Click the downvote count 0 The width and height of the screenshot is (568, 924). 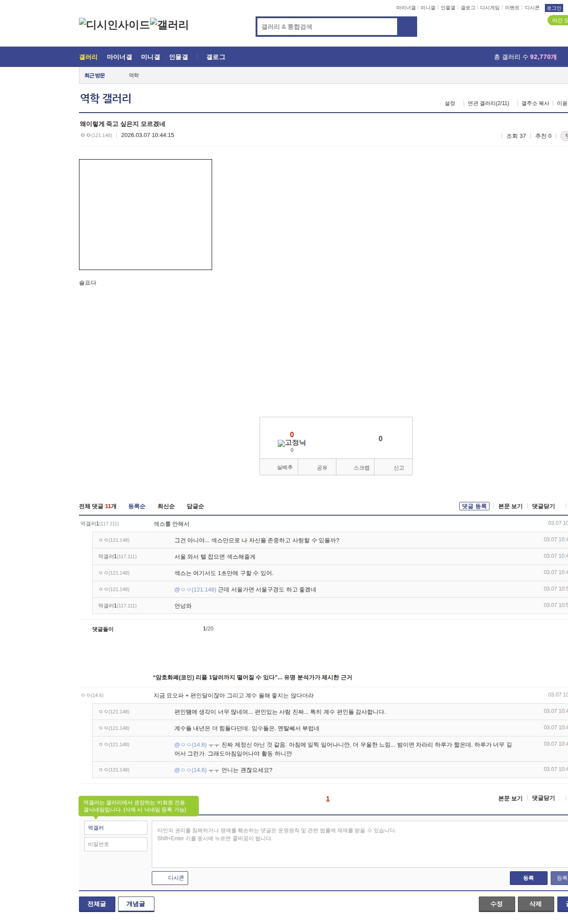click(380, 439)
